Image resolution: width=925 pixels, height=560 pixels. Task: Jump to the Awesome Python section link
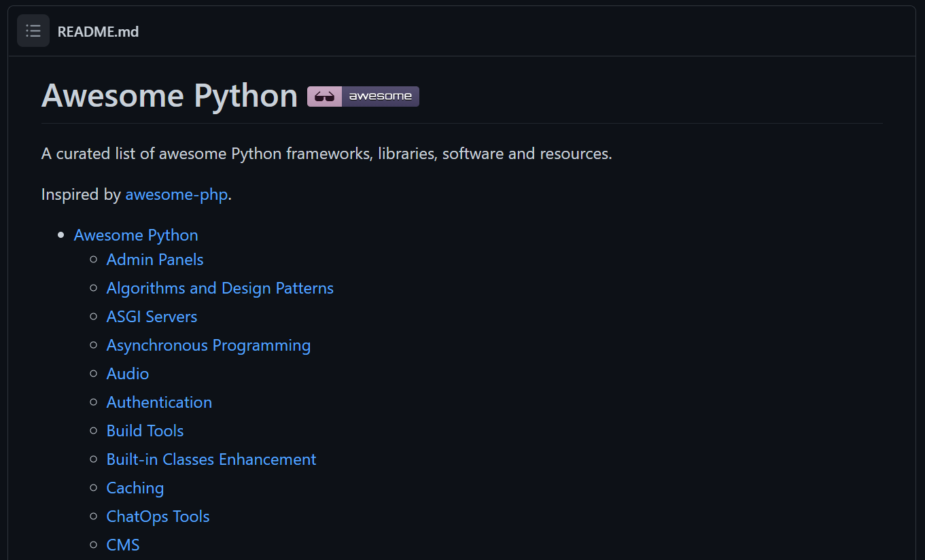pos(136,235)
